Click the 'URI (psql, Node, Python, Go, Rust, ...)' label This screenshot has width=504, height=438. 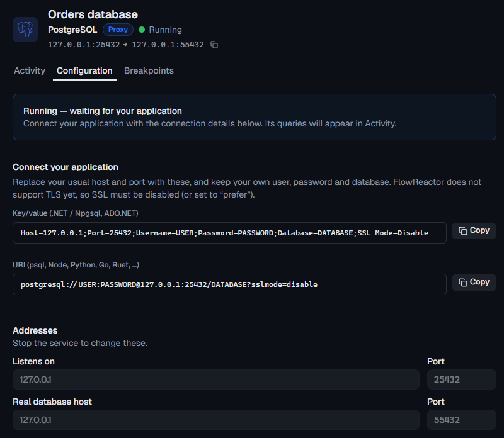(x=76, y=265)
